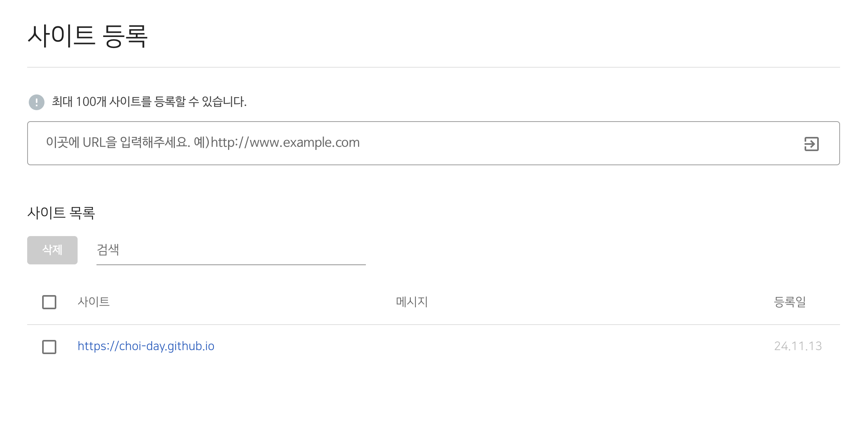The width and height of the screenshot is (868, 432).
Task: Click the 24.11.13 registration date
Action: (x=798, y=346)
